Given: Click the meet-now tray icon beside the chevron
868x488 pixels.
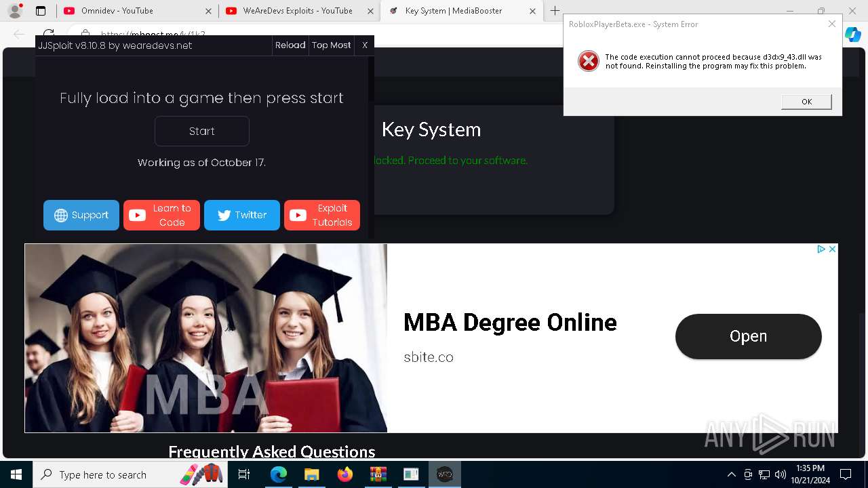Looking at the screenshot, I should point(748,474).
